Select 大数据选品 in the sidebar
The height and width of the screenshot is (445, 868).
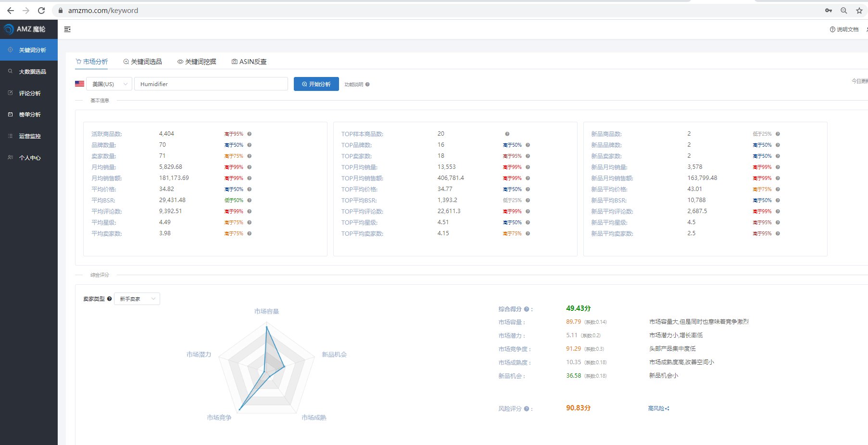32,72
